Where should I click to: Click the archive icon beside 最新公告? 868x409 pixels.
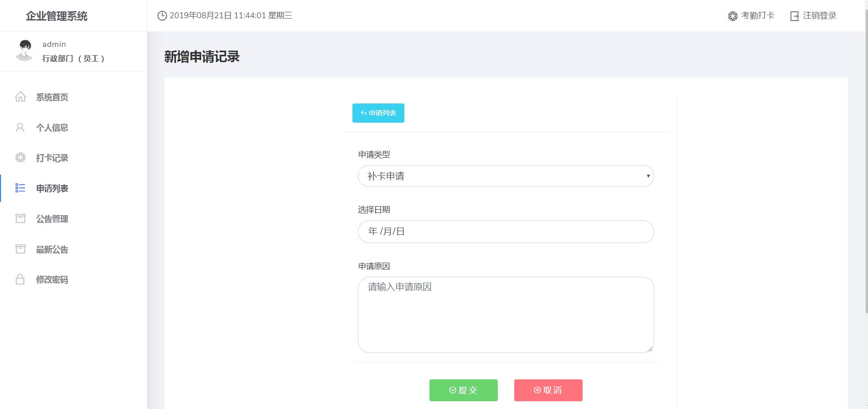(x=21, y=249)
